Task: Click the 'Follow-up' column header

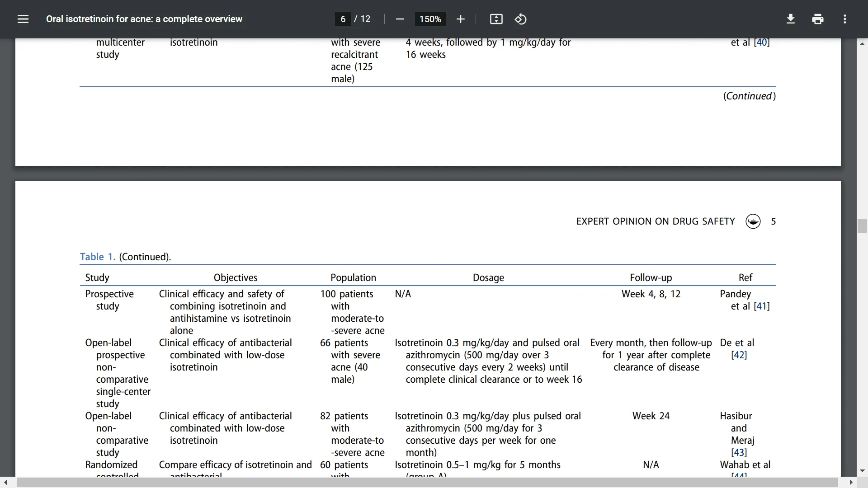Action: 651,277
